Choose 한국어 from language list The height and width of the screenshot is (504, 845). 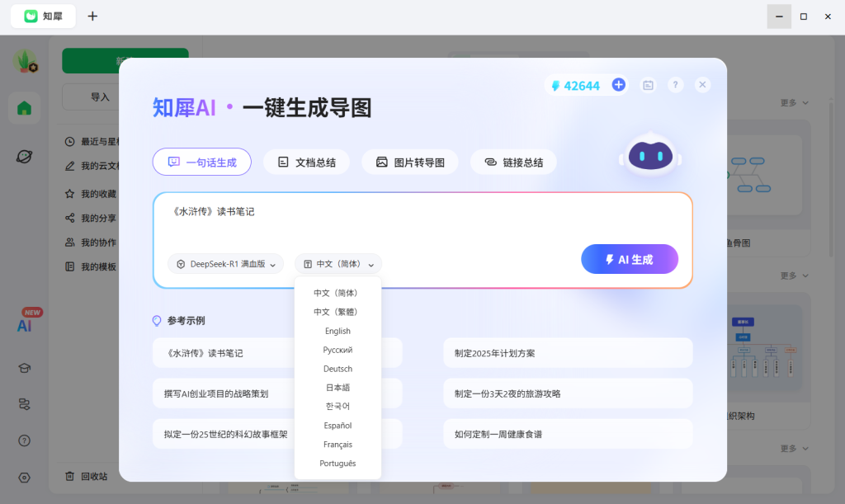pyautogui.click(x=338, y=406)
